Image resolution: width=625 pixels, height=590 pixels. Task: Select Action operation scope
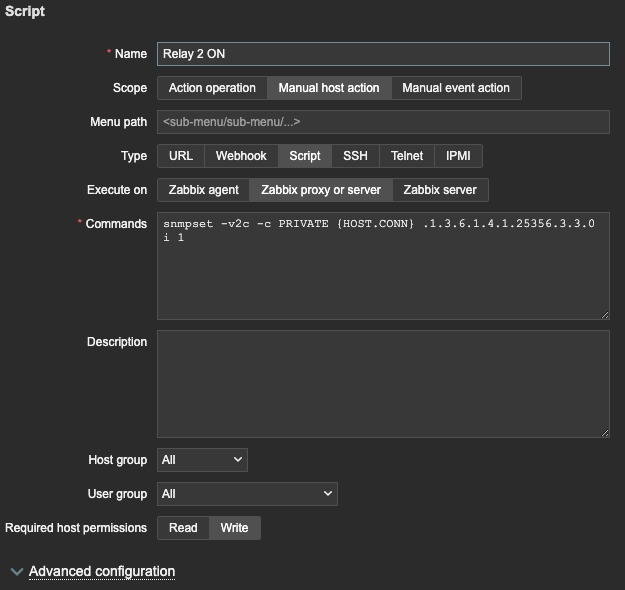(x=212, y=88)
